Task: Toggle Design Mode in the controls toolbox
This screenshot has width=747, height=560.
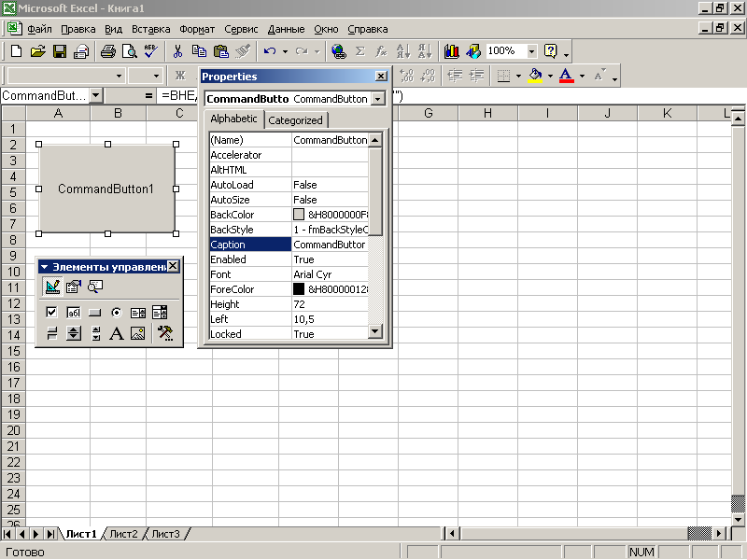Action: coord(52,287)
